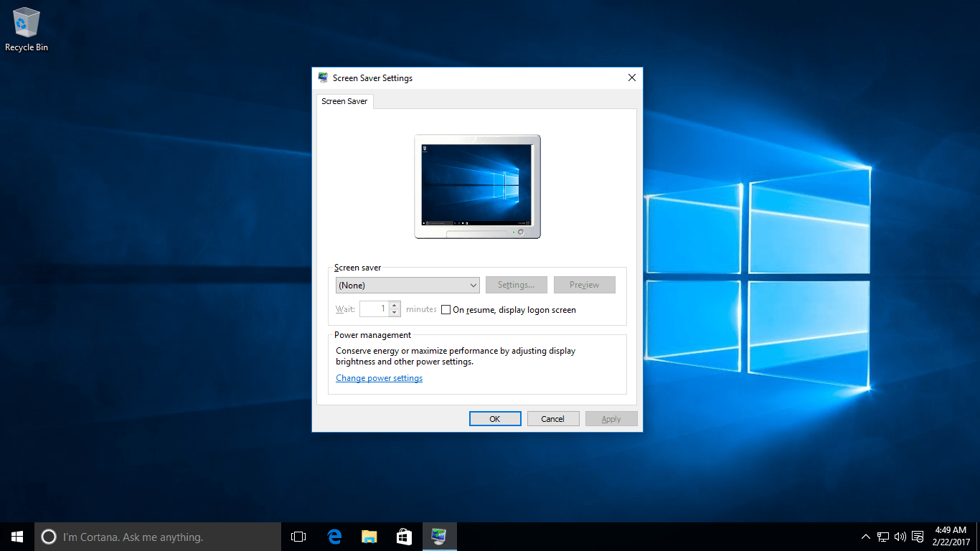Image resolution: width=980 pixels, height=551 pixels.
Task: Open the Change power settings link
Action: 380,378
